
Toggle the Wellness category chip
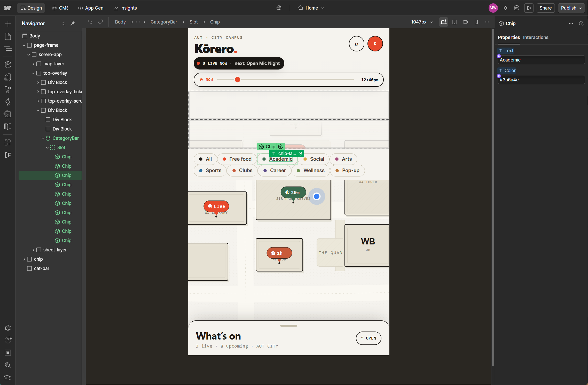310,171
